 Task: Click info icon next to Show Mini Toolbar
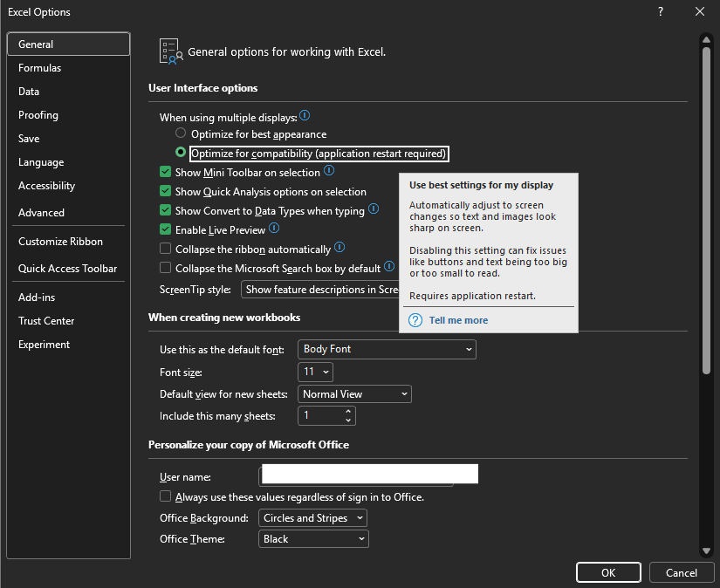329,171
